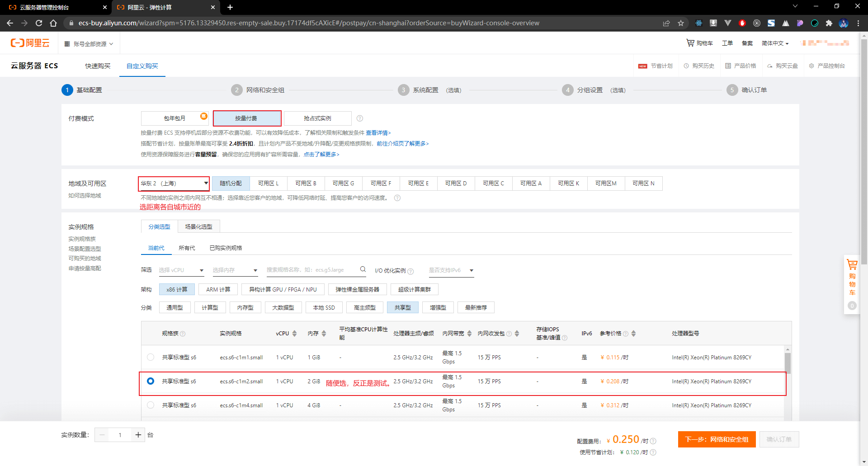Increase instance quantity with plus button

(138, 435)
